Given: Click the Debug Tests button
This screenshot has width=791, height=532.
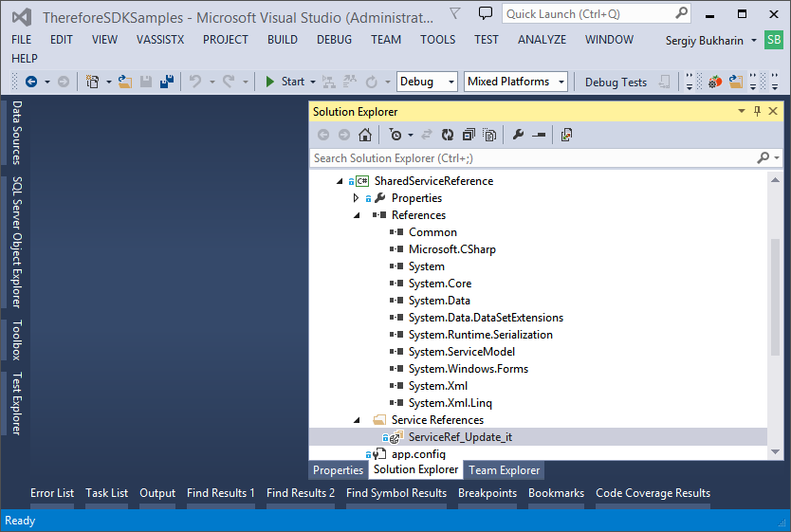Looking at the screenshot, I should click(x=616, y=83).
